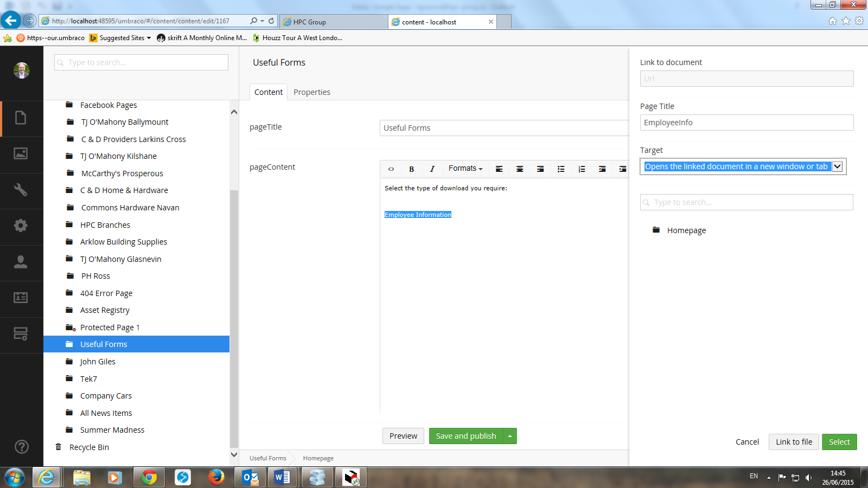Switch to the Content tab

pos(269,92)
